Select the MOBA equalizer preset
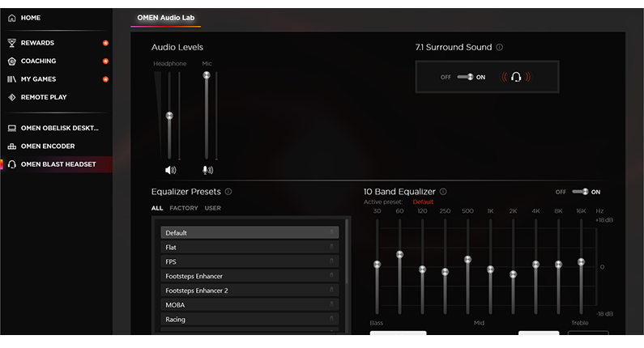 click(x=249, y=304)
